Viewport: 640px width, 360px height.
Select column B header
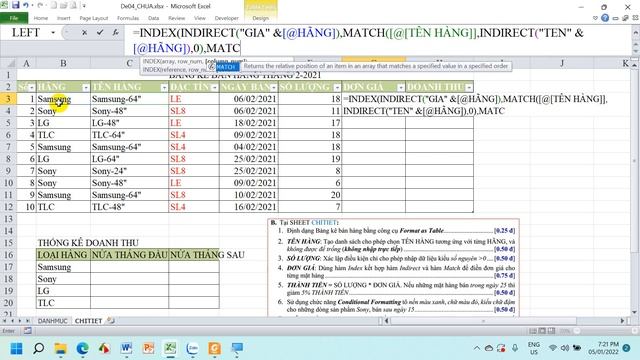[63, 63]
